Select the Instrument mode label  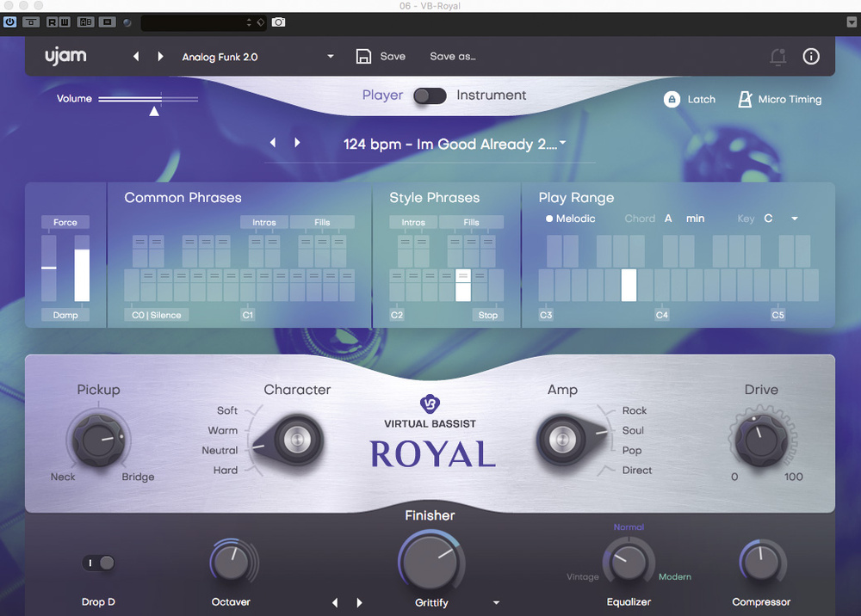point(491,95)
